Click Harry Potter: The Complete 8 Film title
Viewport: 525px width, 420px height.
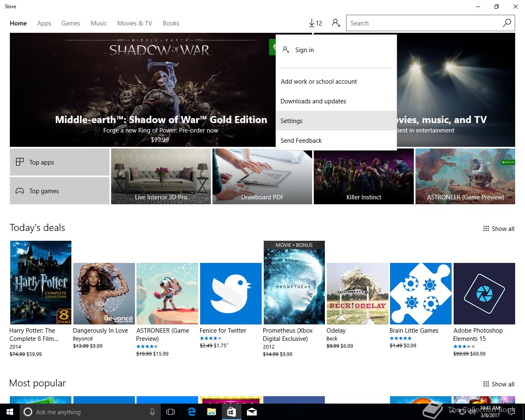tap(34, 335)
